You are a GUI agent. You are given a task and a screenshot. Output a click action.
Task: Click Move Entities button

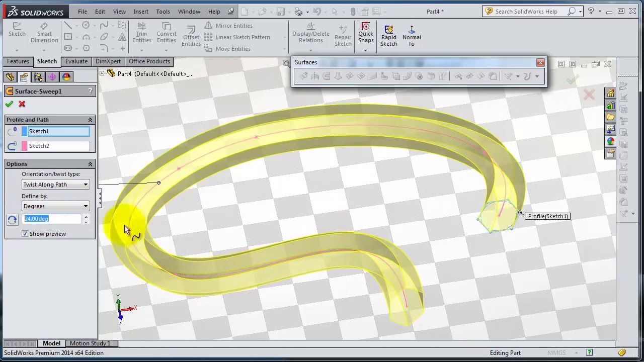[227, 49]
